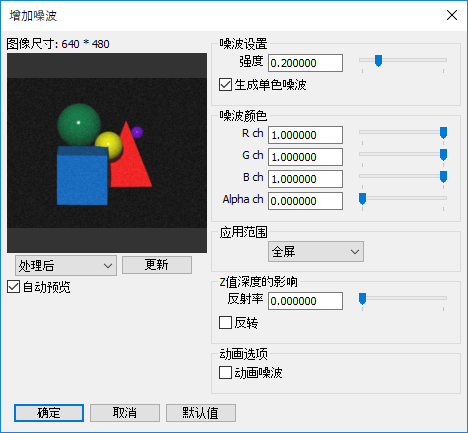468x433 pixels.
Task: Click the noise preview image
Action: (x=107, y=153)
